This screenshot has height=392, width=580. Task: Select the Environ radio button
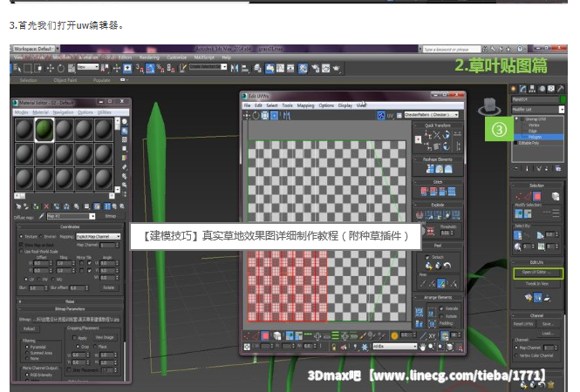pyautogui.click(x=41, y=236)
